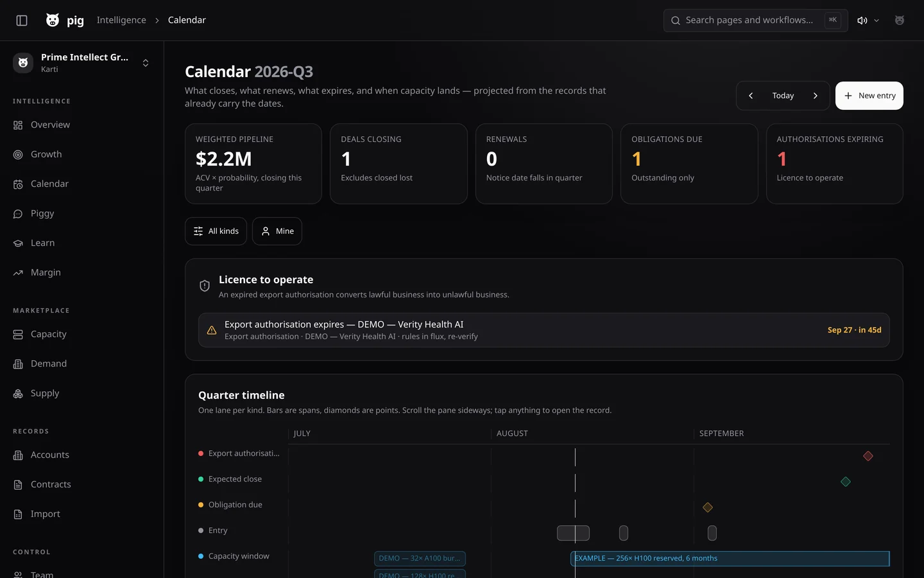Click the Prime Intellect organisation avatar
The width and height of the screenshot is (924, 578).
click(23, 63)
